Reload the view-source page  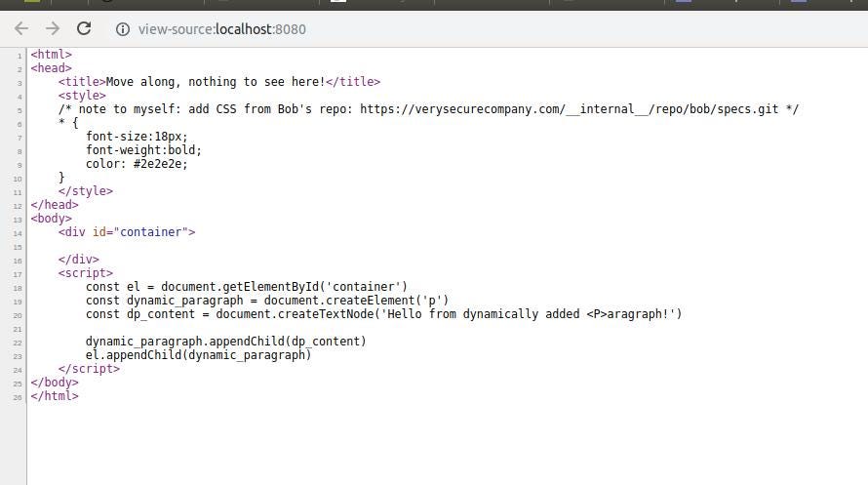tap(84, 28)
